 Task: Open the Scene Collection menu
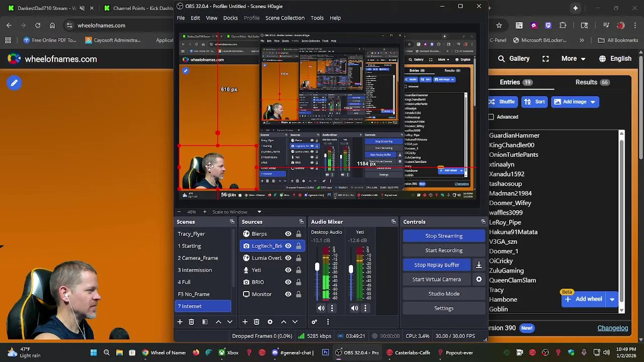coord(285,18)
